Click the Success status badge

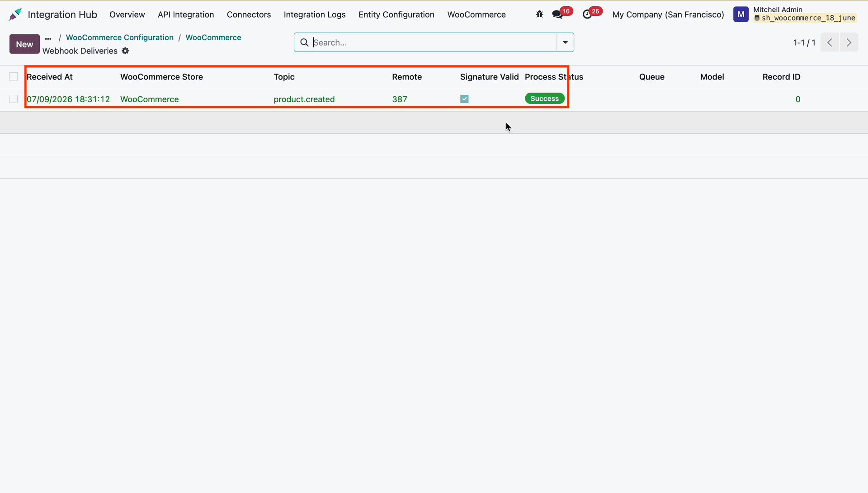tap(544, 99)
